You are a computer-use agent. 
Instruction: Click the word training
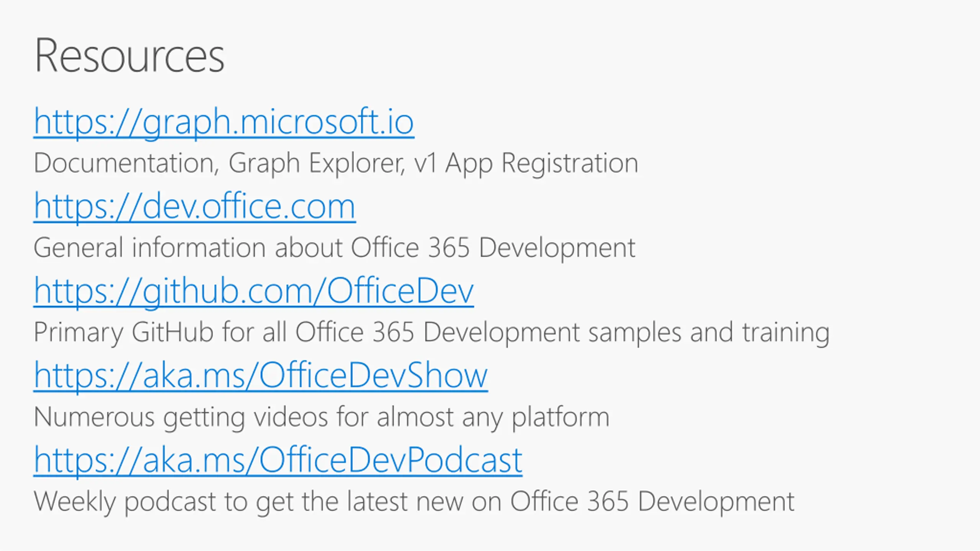coord(786,332)
